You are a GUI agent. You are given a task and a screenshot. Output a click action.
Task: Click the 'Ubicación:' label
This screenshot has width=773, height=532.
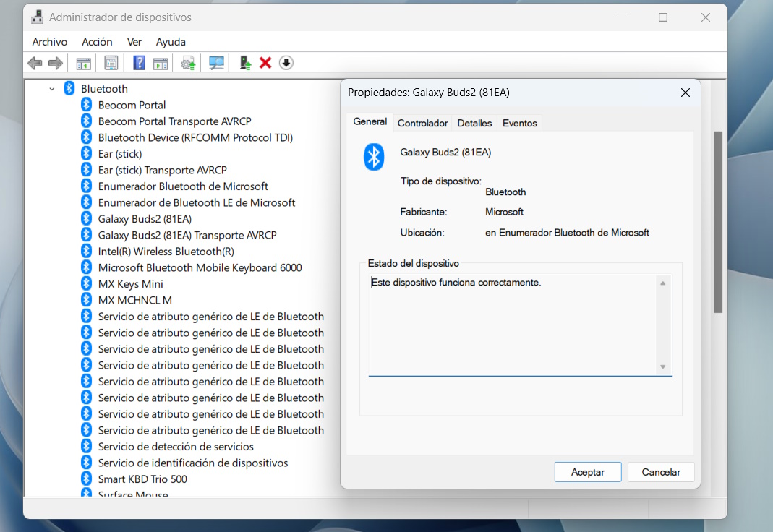422,233
